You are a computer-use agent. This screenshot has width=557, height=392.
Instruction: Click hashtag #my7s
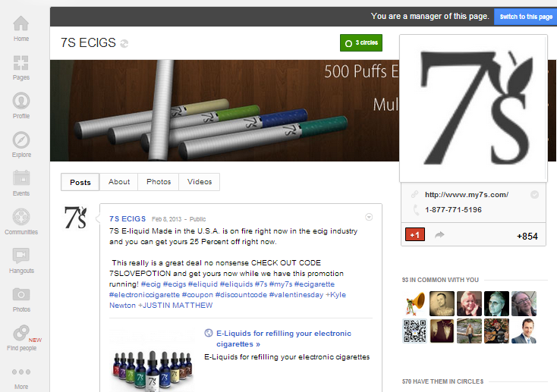click(281, 284)
